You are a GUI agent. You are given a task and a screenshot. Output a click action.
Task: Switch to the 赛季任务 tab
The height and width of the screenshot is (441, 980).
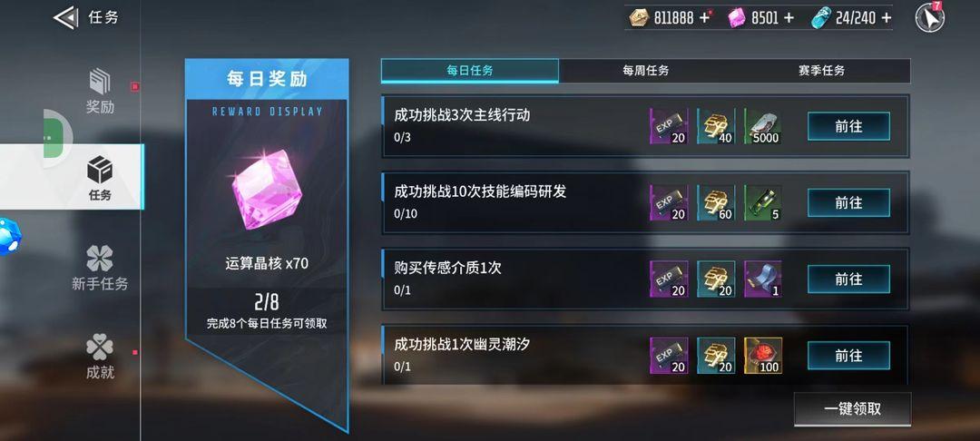click(x=821, y=71)
